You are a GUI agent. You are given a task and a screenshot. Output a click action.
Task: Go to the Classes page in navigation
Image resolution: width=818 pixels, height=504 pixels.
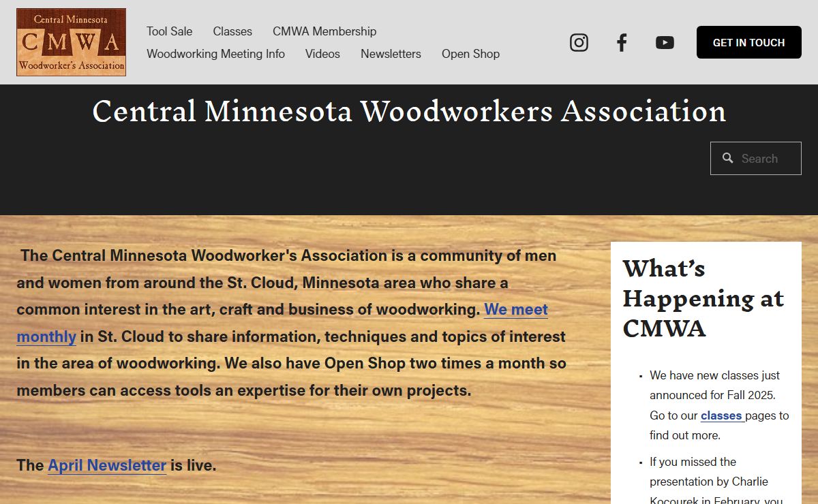click(232, 31)
